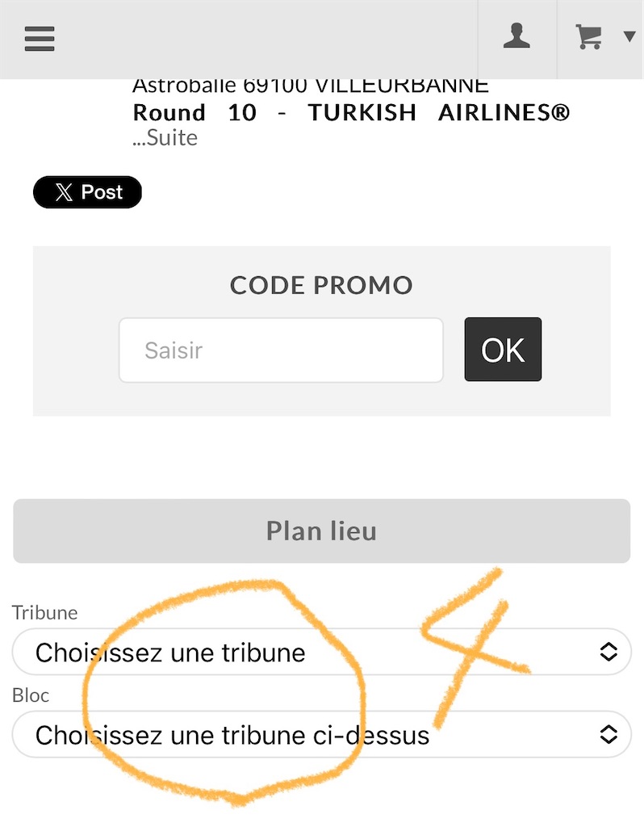
Task: Click the Tribune dropdown up-down chevron
Action: [608, 651]
